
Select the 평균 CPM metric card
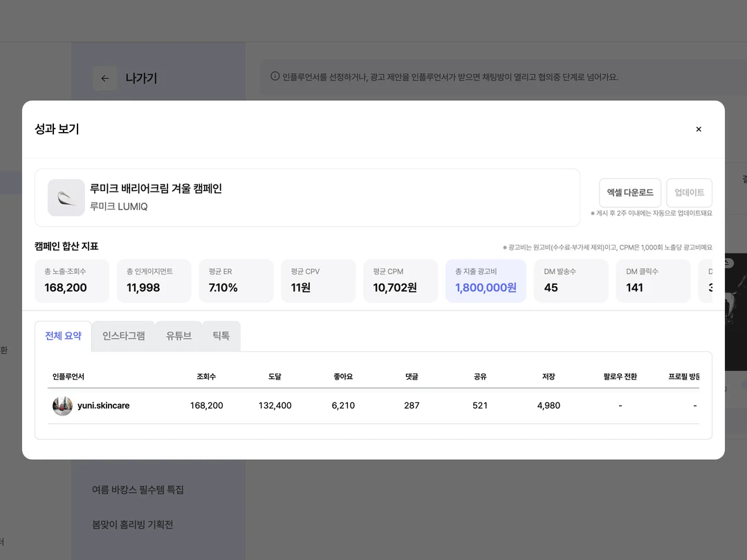400,281
